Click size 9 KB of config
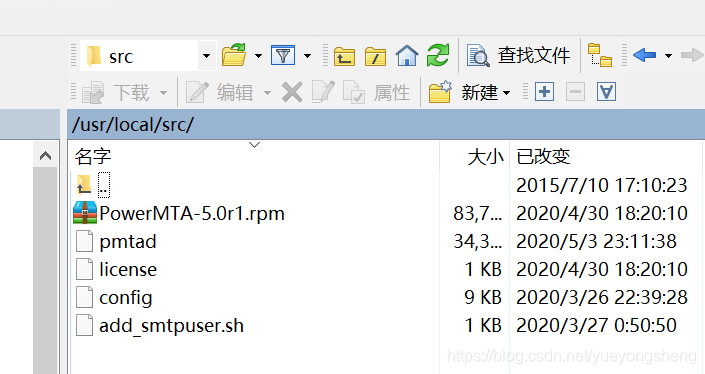705x374 pixels. [x=483, y=298]
